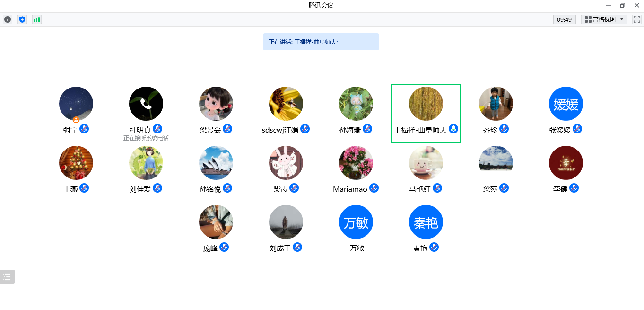Click microphone icon next to 王福祥-曲阜师大

click(x=453, y=129)
